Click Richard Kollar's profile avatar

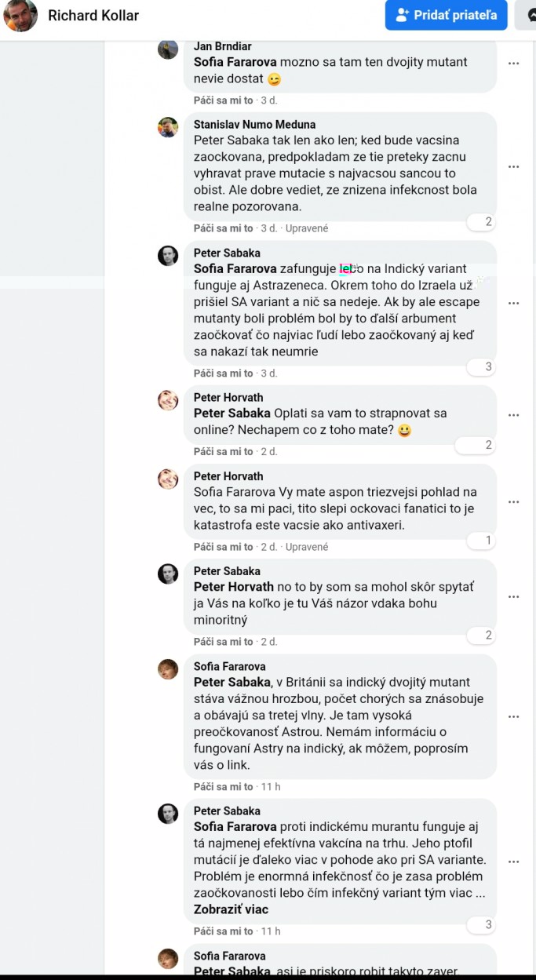click(x=20, y=15)
